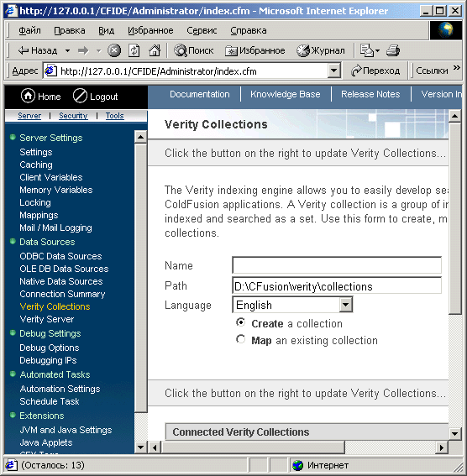This screenshot has width=467, height=476.
Task: Switch to the Tools tab link
Action: coord(115,116)
